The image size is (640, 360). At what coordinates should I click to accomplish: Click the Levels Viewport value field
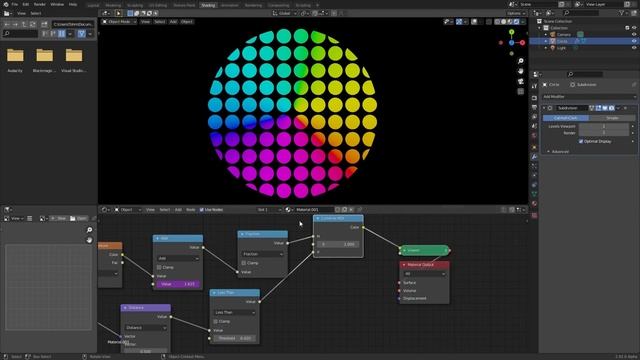point(604,127)
